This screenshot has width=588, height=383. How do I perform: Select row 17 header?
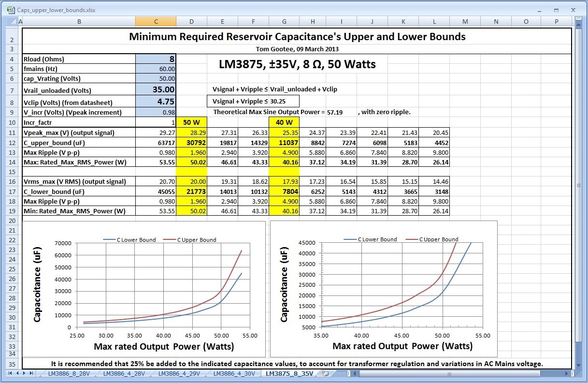point(12,191)
